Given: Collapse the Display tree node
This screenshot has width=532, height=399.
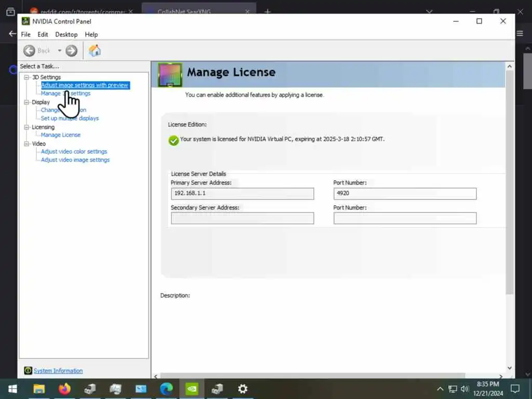Looking at the screenshot, I should click(x=26, y=102).
